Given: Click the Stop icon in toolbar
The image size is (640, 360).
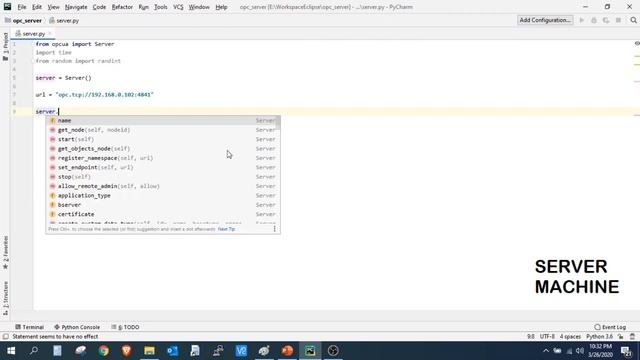Looking at the screenshot, I should (618, 20).
